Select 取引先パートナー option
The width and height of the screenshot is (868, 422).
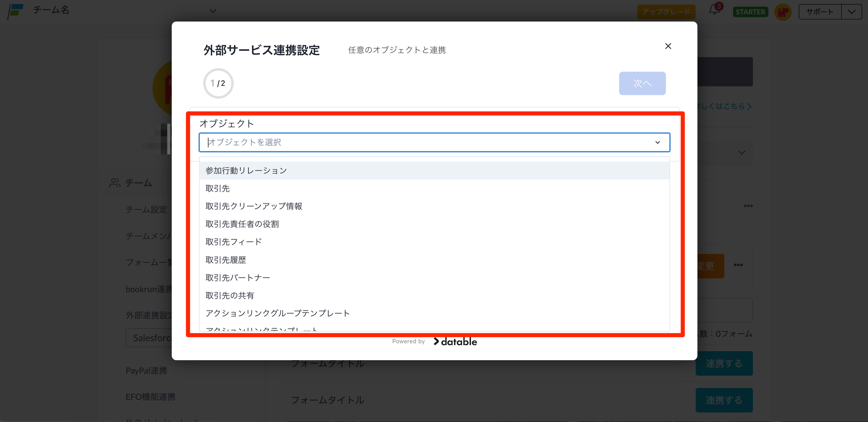(434, 278)
